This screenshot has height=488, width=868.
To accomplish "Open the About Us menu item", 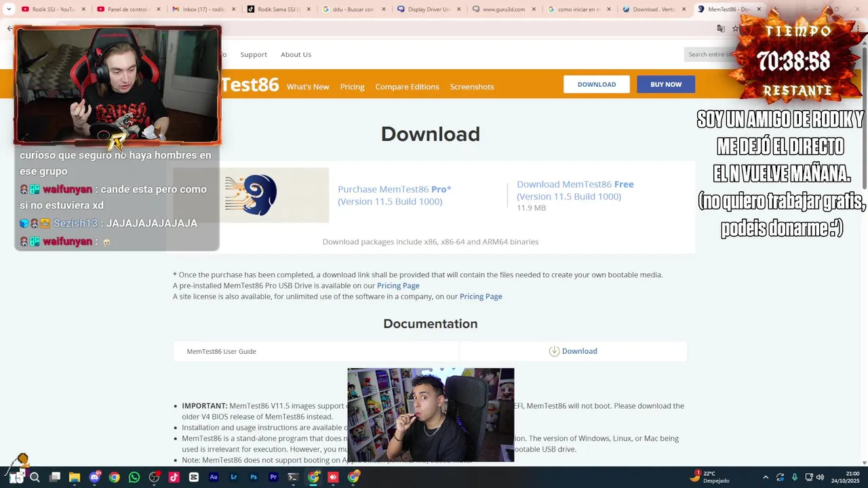I will tap(296, 54).
